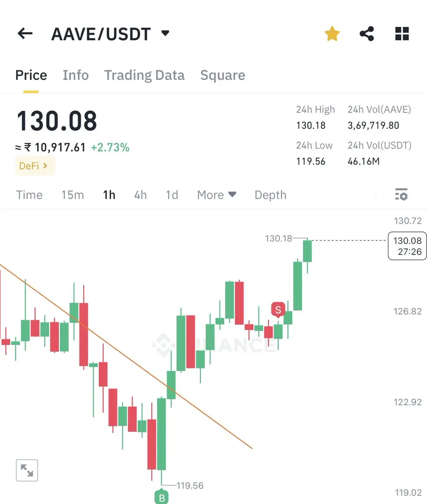Go back using the left arrow

pyautogui.click(x=25, y=34)
